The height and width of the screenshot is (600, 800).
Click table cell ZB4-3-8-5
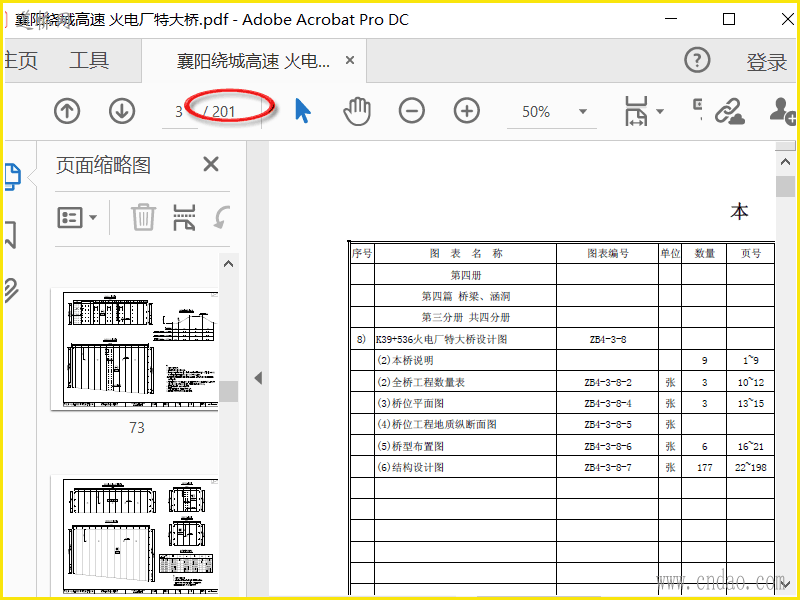pos(608,424)
